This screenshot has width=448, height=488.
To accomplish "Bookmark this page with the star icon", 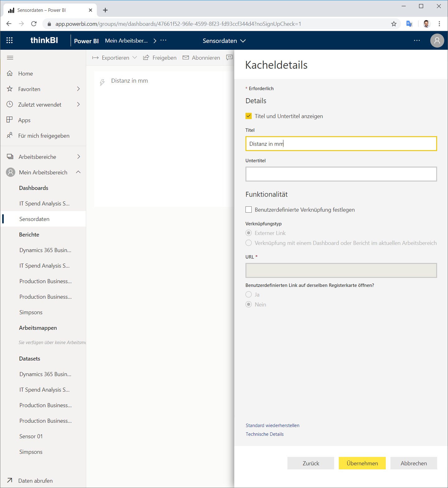I will tap(394, 24).
